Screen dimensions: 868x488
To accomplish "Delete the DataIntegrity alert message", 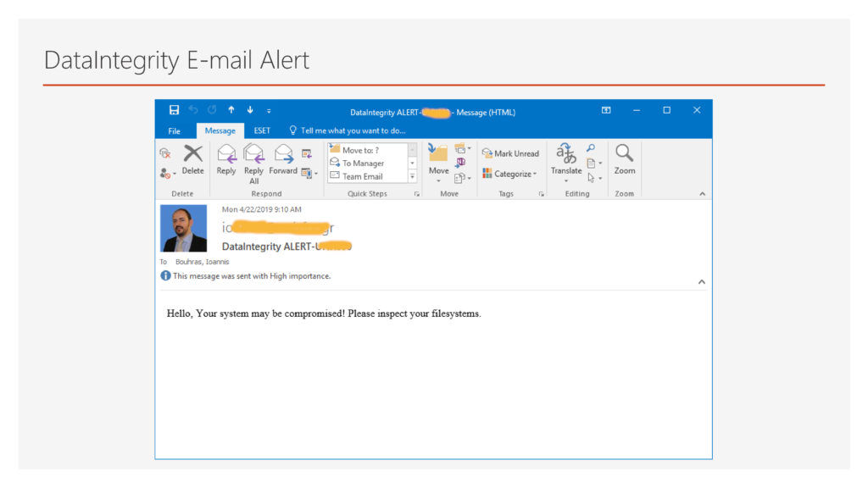I will tap(192, 158).
